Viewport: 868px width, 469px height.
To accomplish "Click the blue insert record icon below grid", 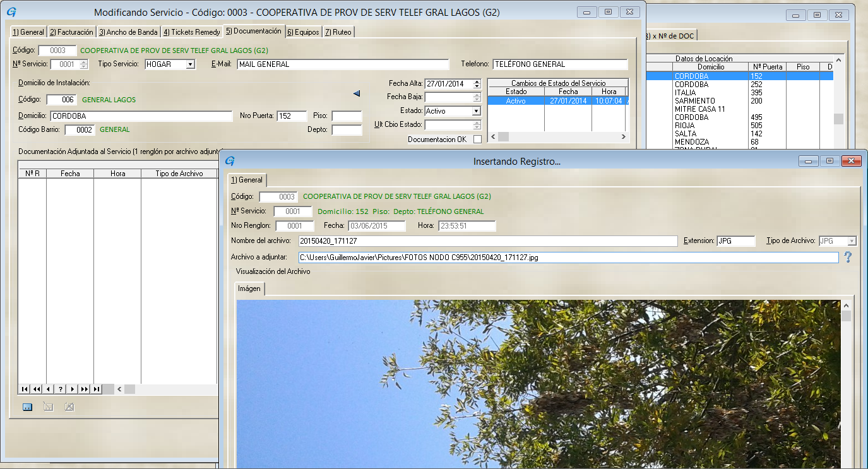I will 27,407.
